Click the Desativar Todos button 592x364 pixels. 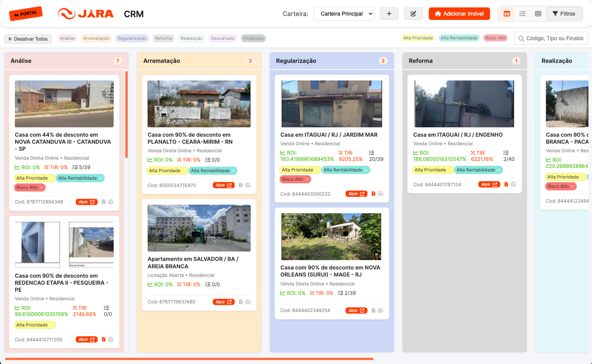point(28,39)
